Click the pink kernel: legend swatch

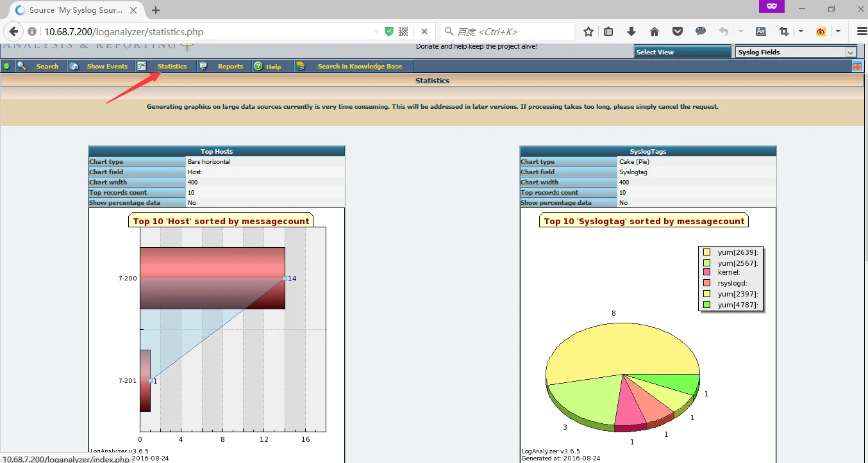706,273
